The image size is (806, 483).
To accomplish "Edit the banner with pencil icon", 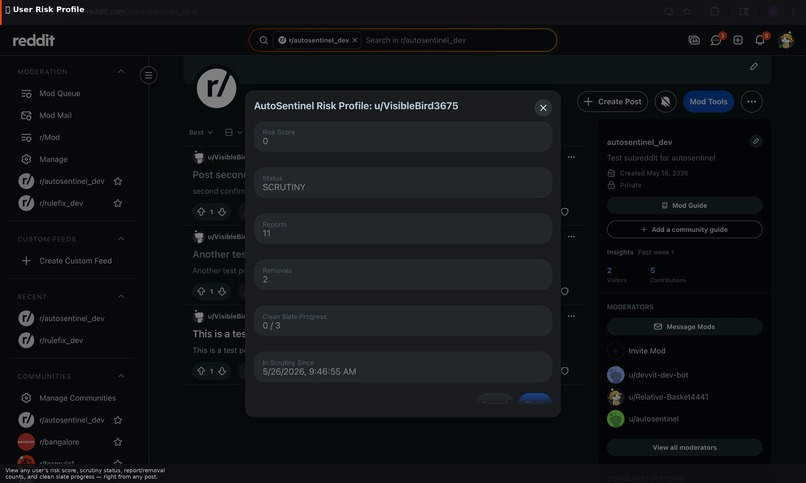I will point(754,66).
